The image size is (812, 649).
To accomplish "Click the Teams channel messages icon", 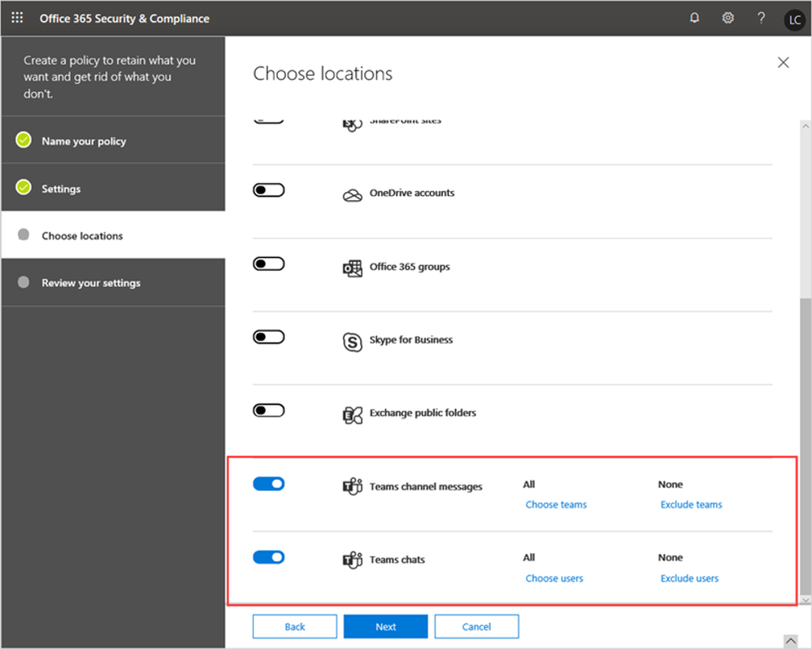I will coord(353,487).
